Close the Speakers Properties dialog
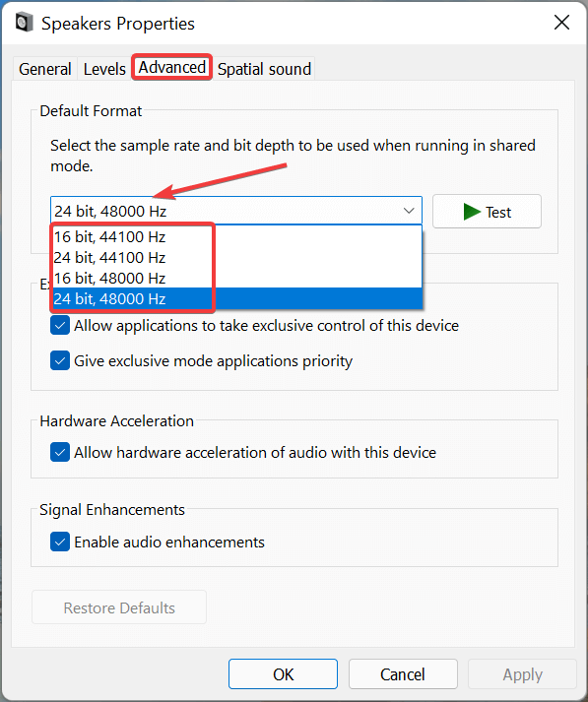Viewport: 588px width, 702px height. [x=561, y=22]
